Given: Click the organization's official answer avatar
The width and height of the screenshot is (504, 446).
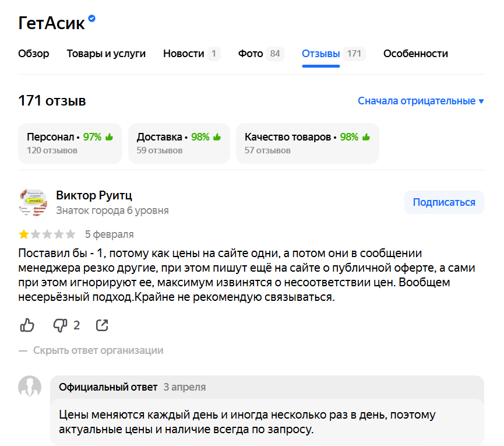Looking at the screenshot, I should pos(30,387).
